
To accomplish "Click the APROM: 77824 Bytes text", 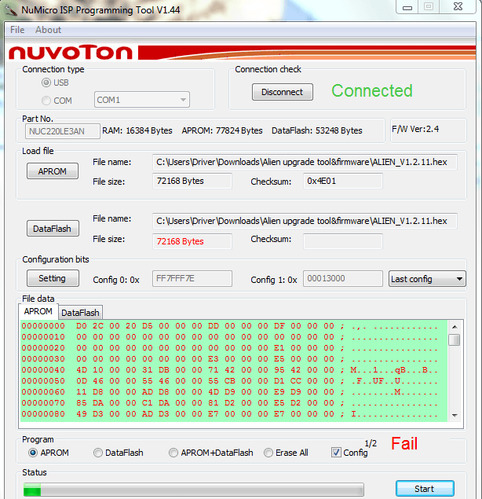I will (222, 131).
